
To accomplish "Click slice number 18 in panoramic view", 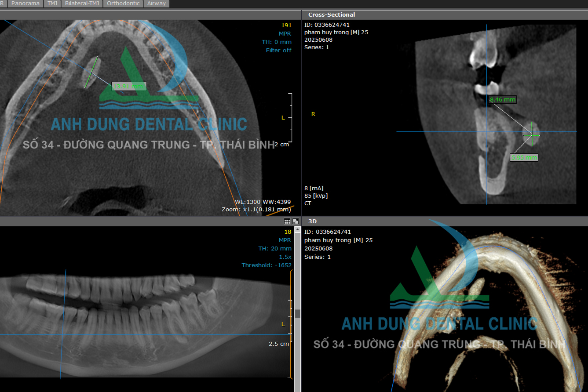I will 288,232.
